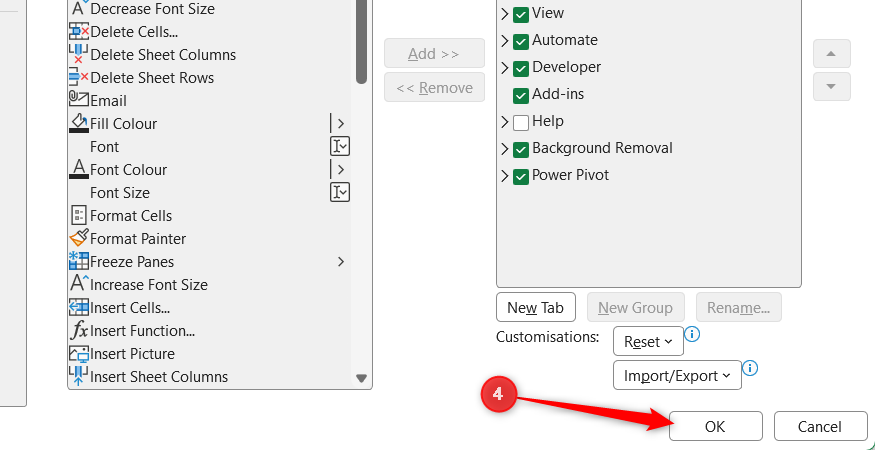
Task: Open the Fill Colour submenu arrow
Action: 341,123
